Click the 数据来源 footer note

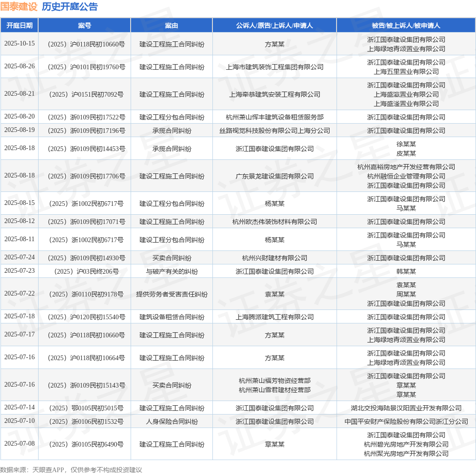pyautogui.click(x=71, y=470)
